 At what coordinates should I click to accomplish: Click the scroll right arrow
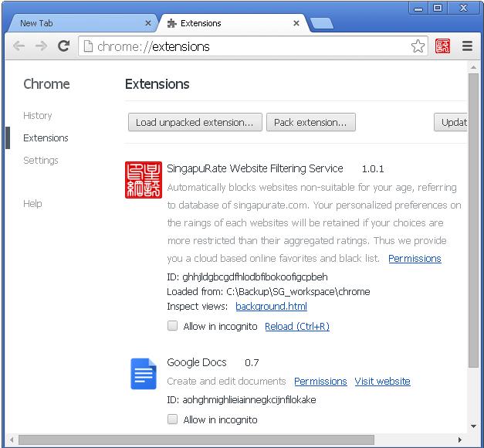click(x=460, y=440)
